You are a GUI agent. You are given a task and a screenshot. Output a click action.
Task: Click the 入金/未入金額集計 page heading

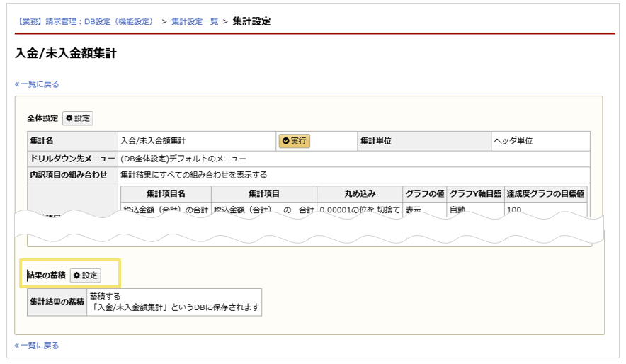click(65, 54)
